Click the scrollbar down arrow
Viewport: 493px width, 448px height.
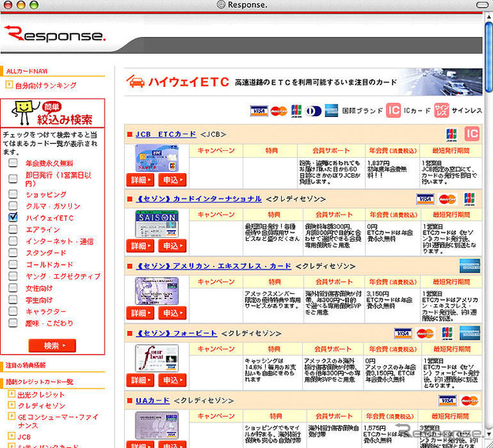pos(488,434)
